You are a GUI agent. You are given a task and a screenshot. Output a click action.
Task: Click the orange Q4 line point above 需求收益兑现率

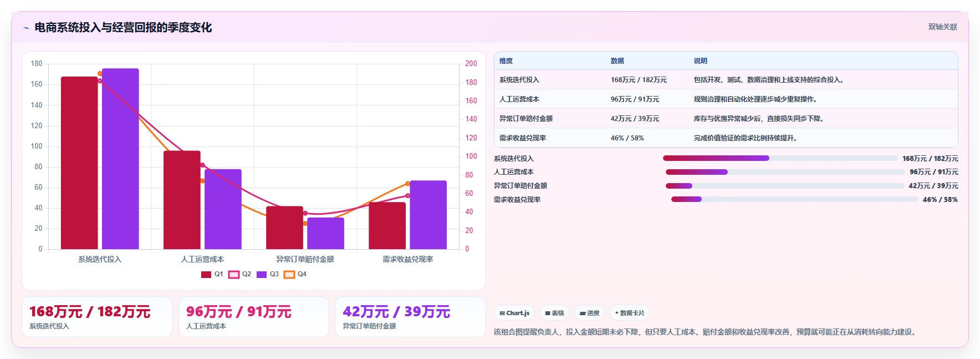tap(407, 184)
